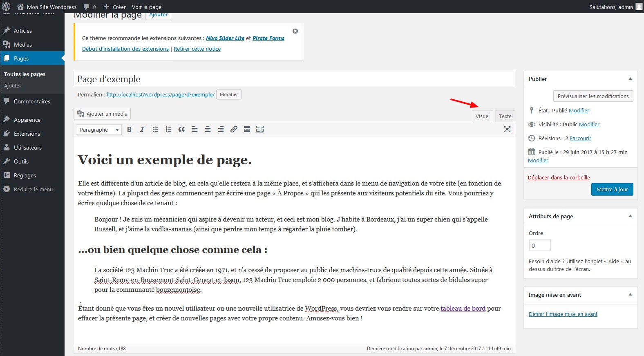This screenshot has width=644, height=356.
Task: Insert a numbered list
Action: click(x=168, y=129)
